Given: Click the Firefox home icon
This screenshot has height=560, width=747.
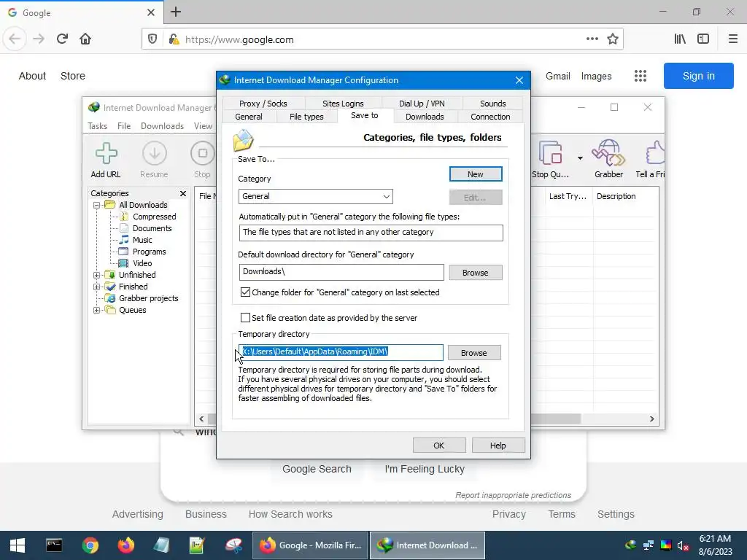Looking at the screenshot, I should click(x=85, y=39).
